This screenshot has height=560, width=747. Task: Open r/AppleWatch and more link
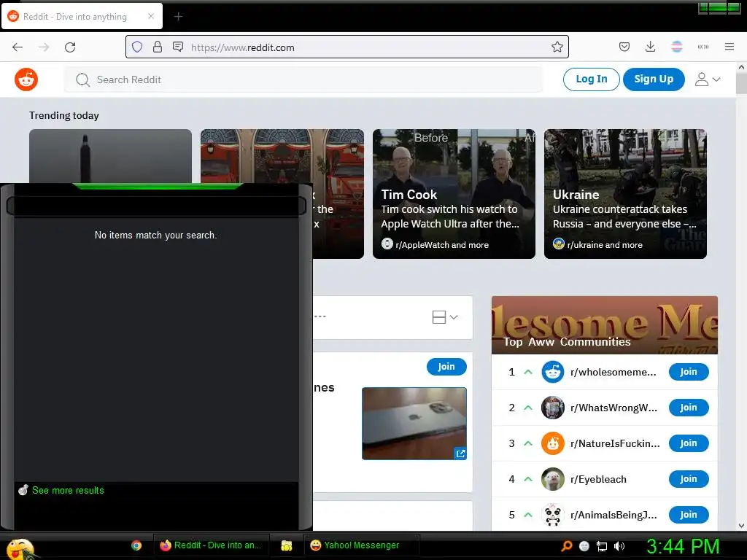[441, 245]
